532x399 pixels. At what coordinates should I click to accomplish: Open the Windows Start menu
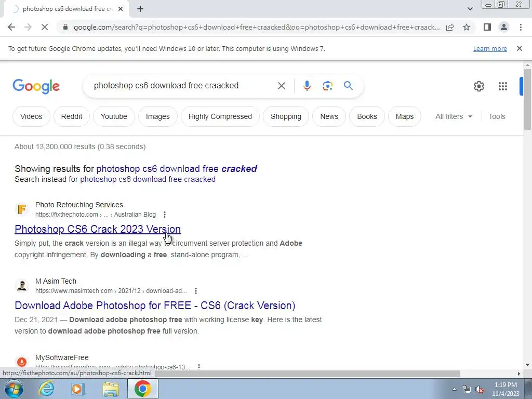[14, 389]
